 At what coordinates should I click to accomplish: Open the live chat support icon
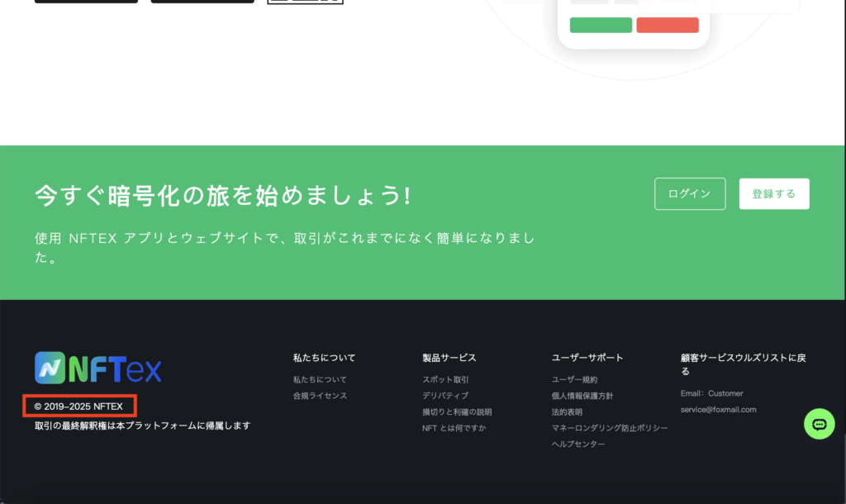tap(819, 424)
